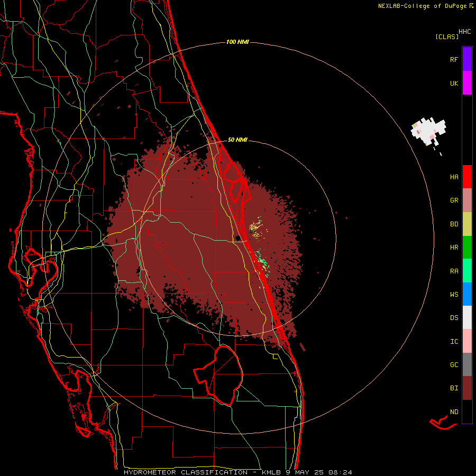Click the BI brown legend swatch
Screen dimensions: 476x476
coord(467,388)
